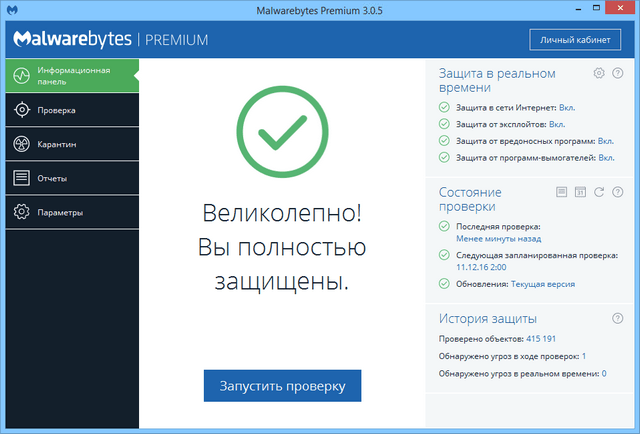Click the PREMIUM label in header
The image size is (640, 434).
176,40
